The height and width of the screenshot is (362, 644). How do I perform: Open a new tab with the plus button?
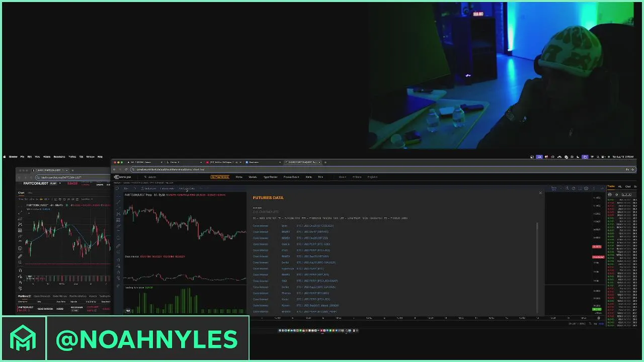(326, 162)
